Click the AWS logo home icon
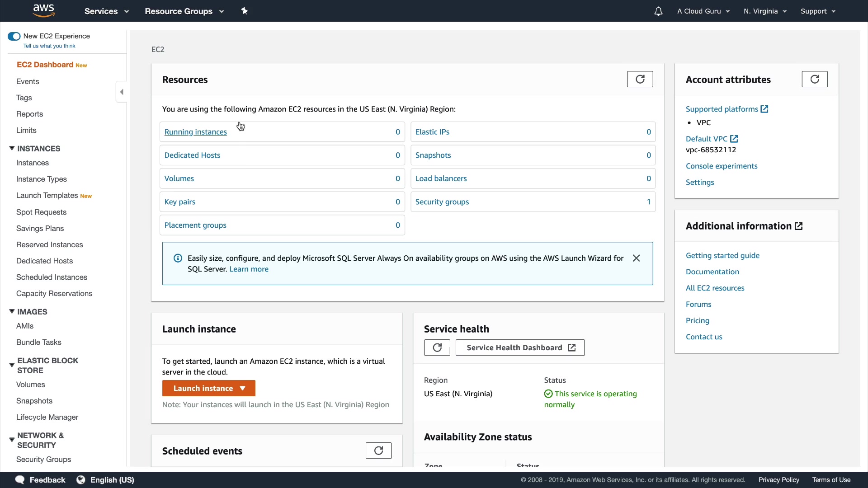Image resolution: width=868 pixels, height=488 pixels. 44,11
